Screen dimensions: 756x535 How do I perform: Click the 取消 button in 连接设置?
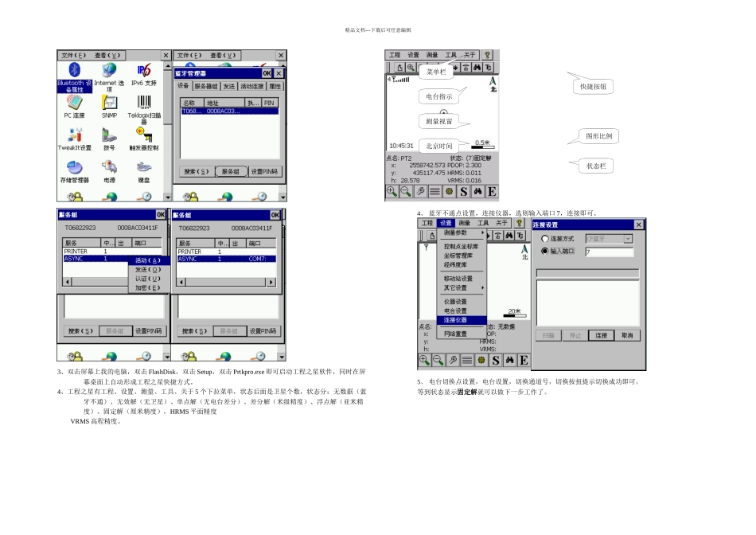tap(627, 335)
